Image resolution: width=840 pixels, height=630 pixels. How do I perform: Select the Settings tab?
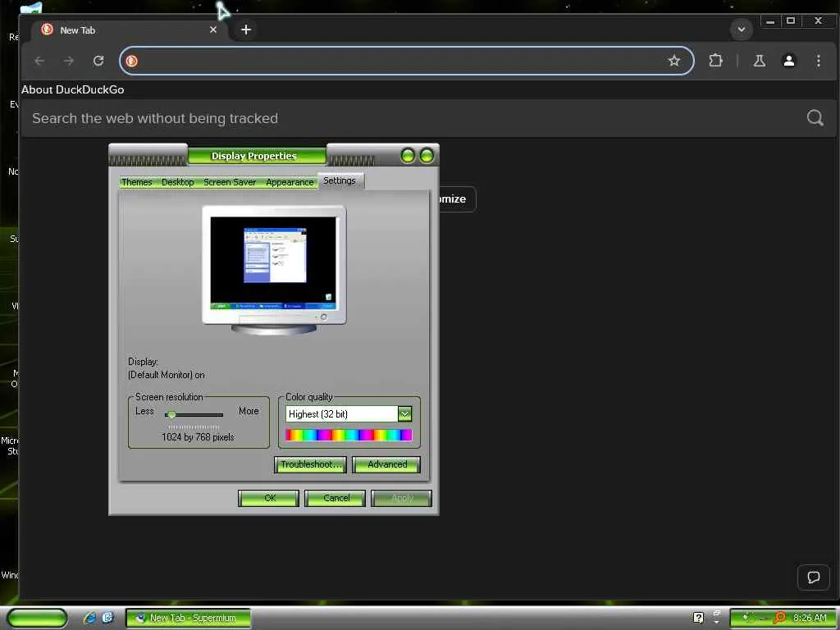click(x=340, y=180)
